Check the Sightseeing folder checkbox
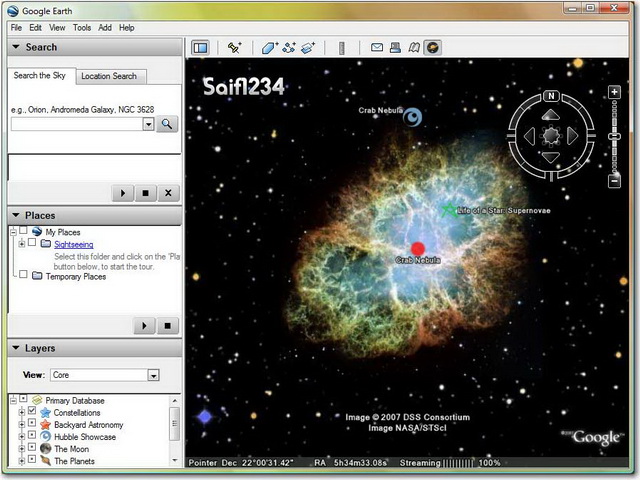 click(32, 243)
